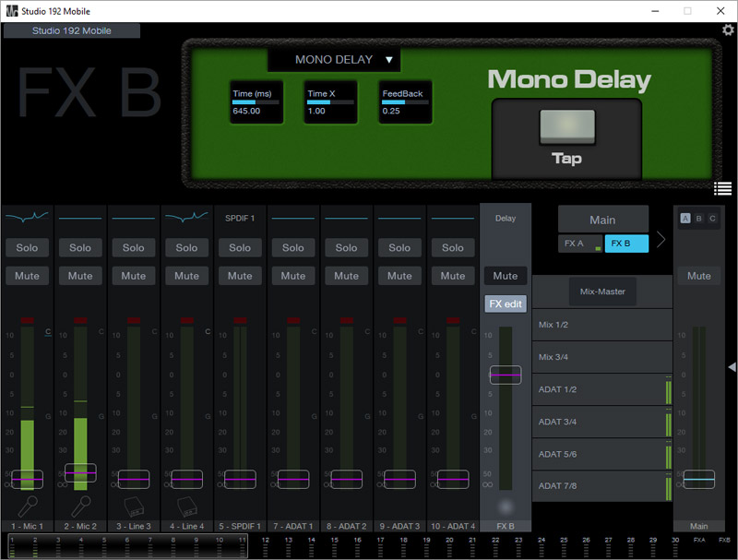Click the microphone icon on Mic 2 channel

point(80,506)
